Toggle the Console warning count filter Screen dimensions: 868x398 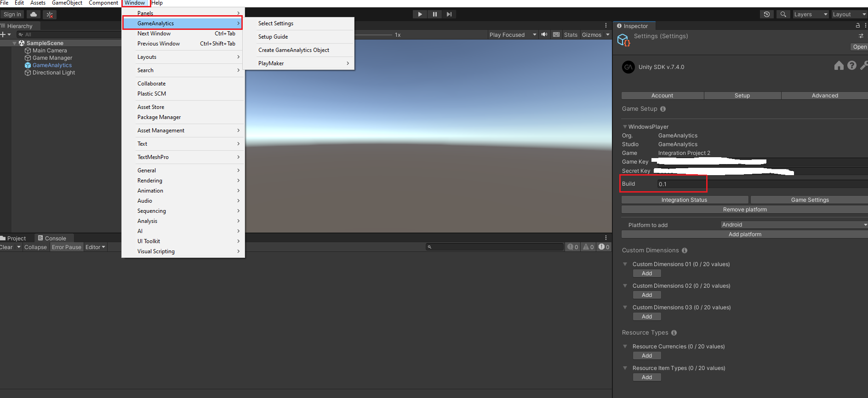click(x=588, y=247)
